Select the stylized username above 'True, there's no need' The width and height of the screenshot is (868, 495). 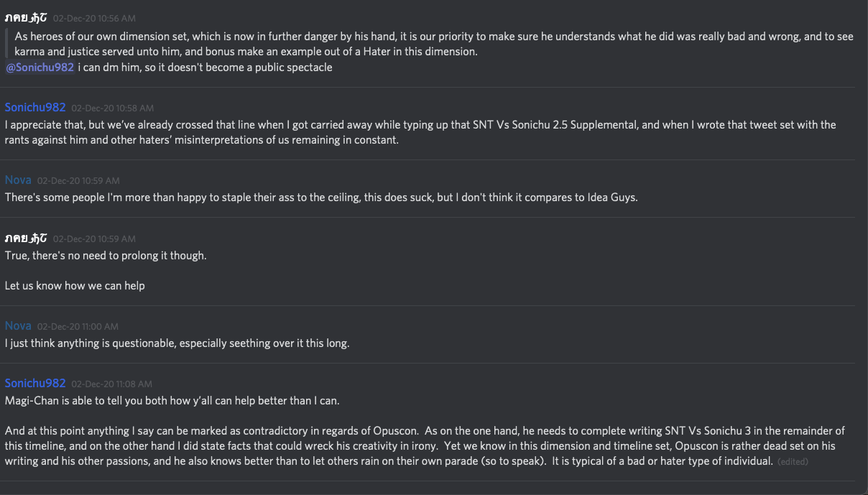26,238
